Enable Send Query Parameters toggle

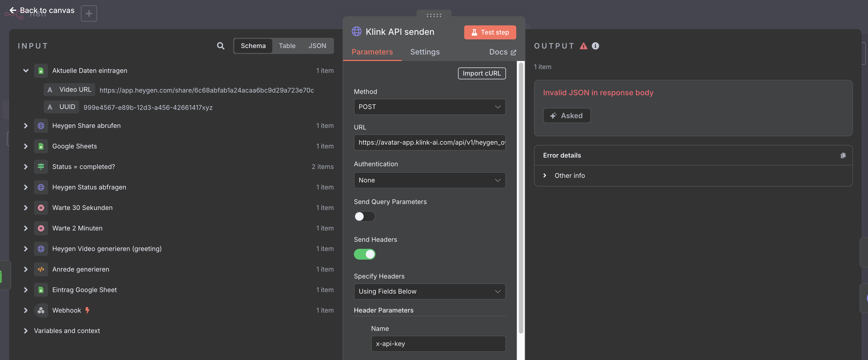364,216
